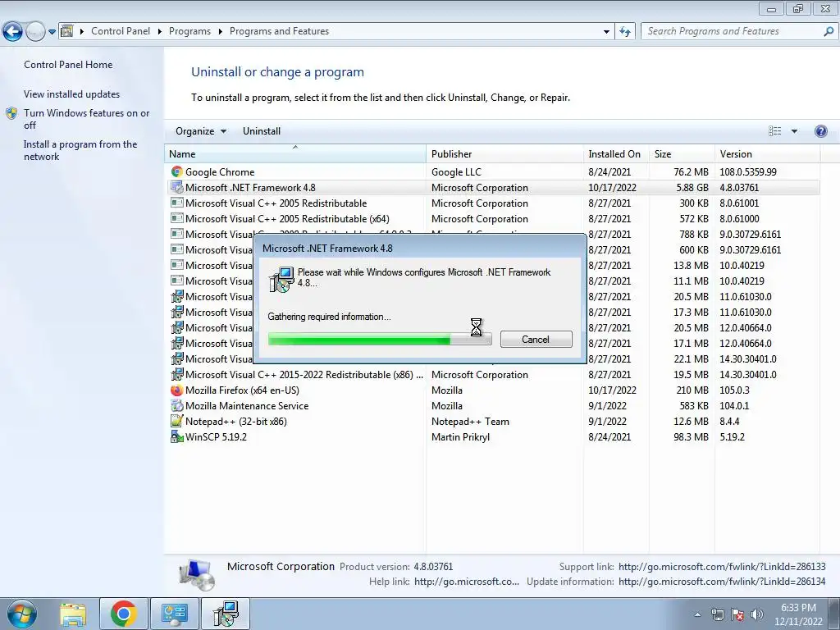Viewport: 840px width, 630px height.
Task: Select Google Chrome icon in program list
Action: [x=176, y=171]
